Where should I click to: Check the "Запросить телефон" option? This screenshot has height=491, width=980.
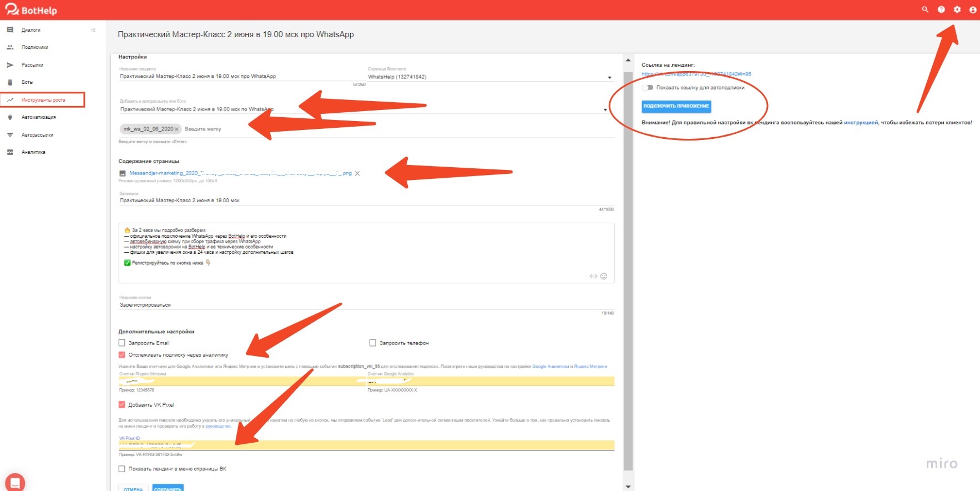373,343
